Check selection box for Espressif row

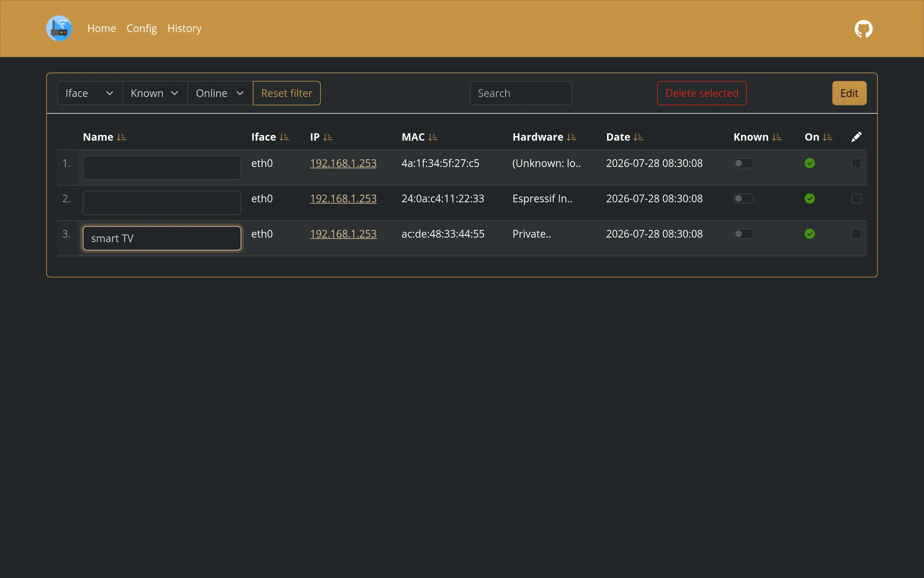click(x=856, y=199)
